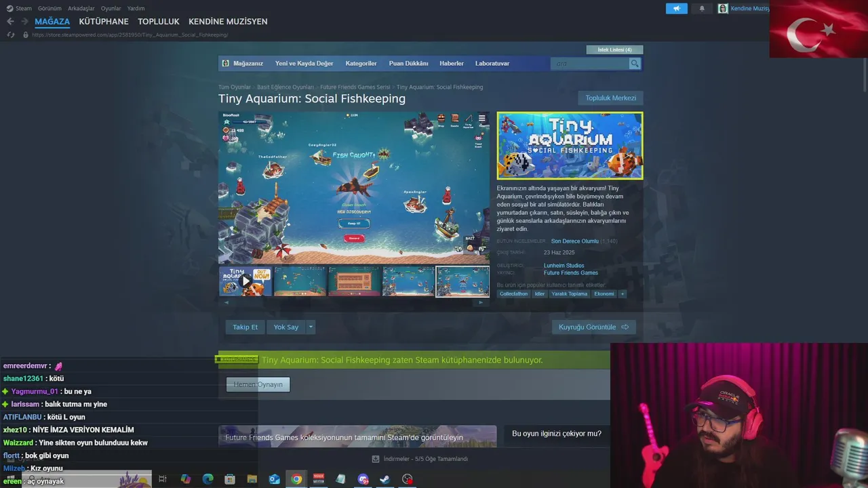Open the Görünüm menu
The image size is (868, 488).
pos(50,8)
